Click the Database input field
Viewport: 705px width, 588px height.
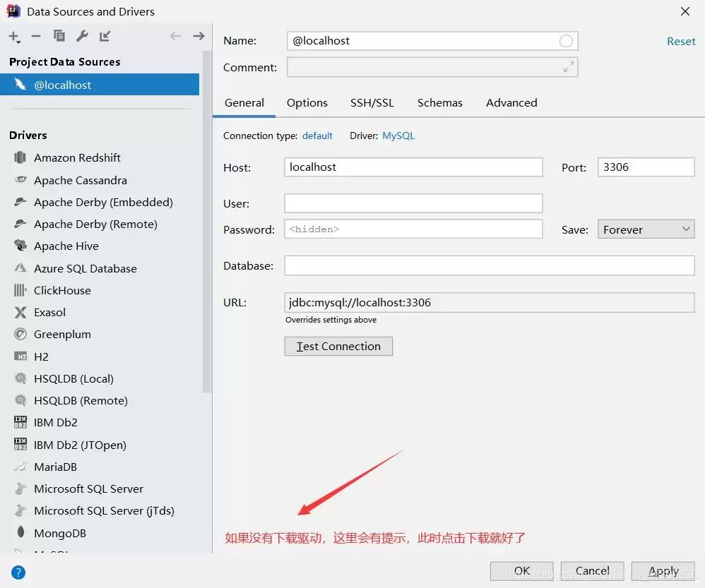click(489, 265)
